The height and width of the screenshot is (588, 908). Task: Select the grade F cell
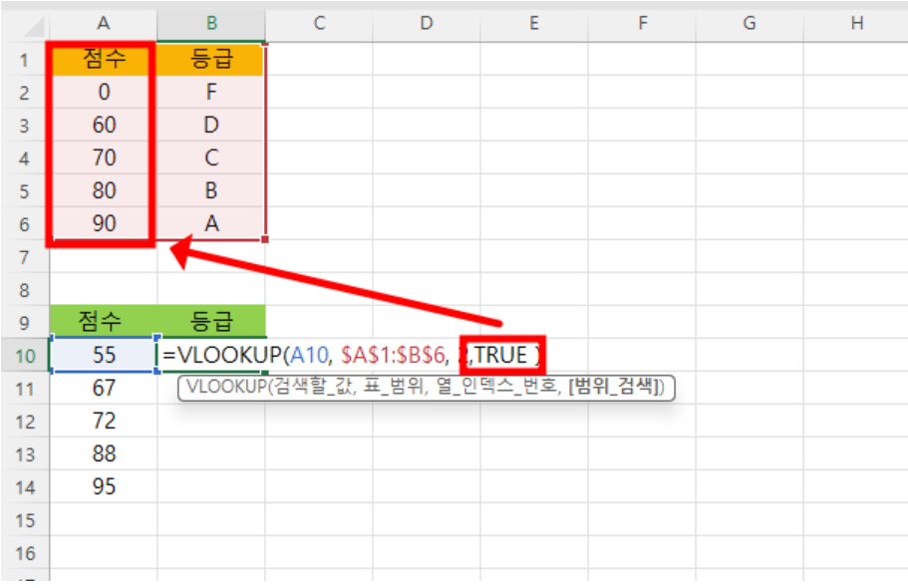(x=211, y=93)
